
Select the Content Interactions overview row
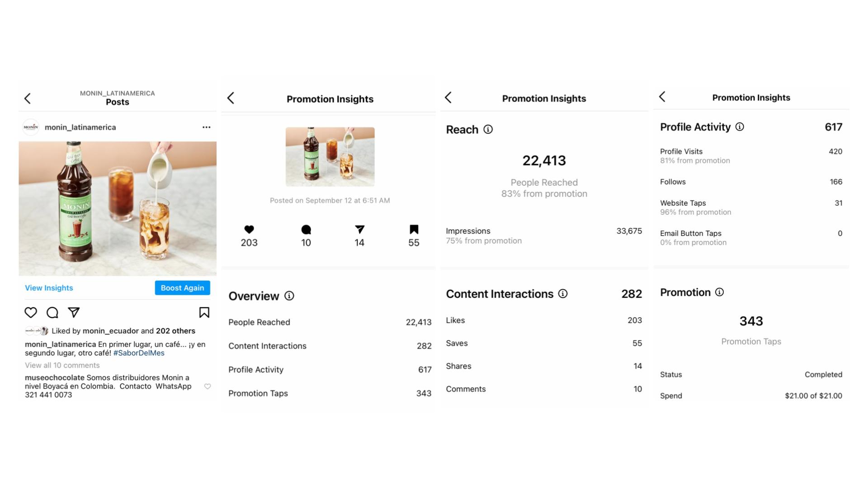330,346
